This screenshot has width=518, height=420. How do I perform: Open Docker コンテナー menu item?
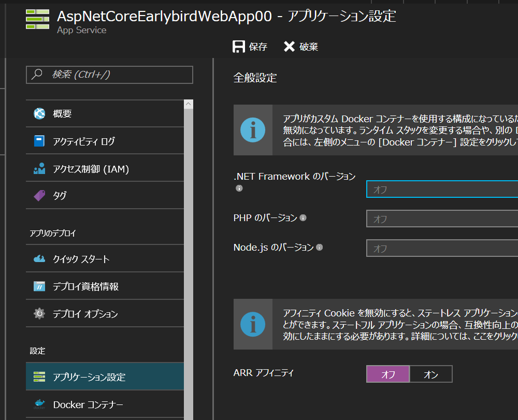point(105,404)
